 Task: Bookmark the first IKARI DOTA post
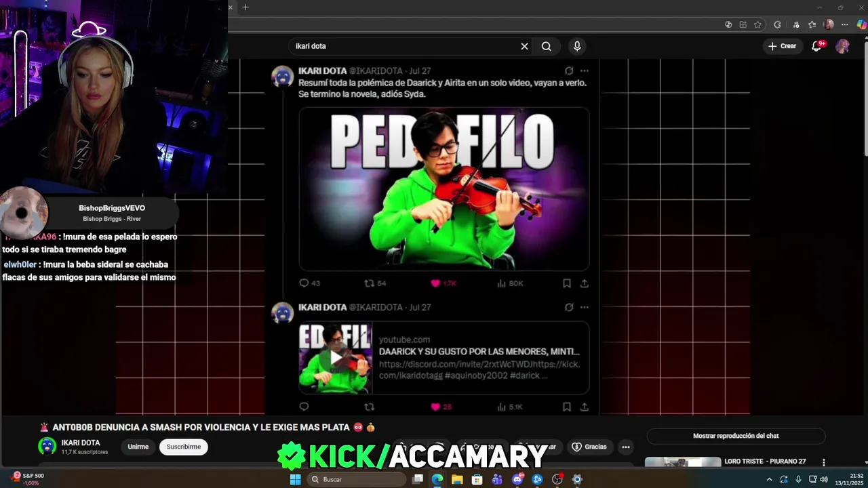tap(566, 283)
